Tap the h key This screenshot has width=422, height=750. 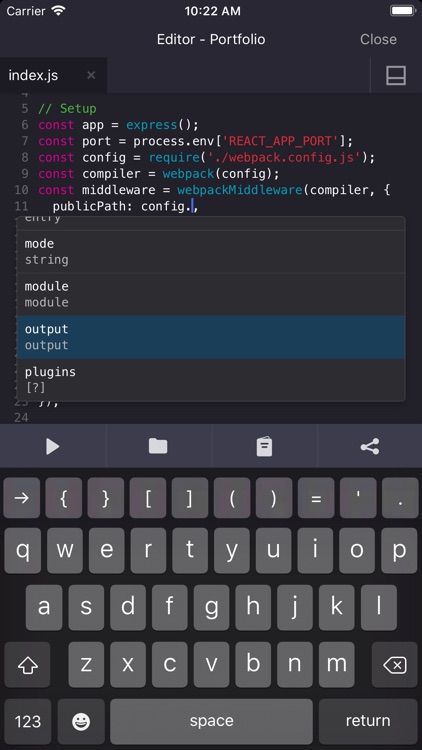point(253,607)
